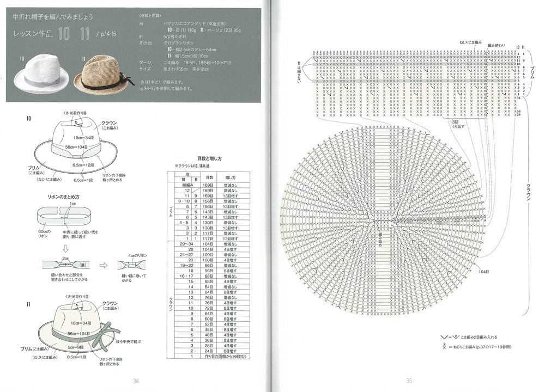Image resolution: width=545 pixels, height=392 pixels.
Task: Click the 104目 label beside the circular chart
Action: click(x=483, y=272)
